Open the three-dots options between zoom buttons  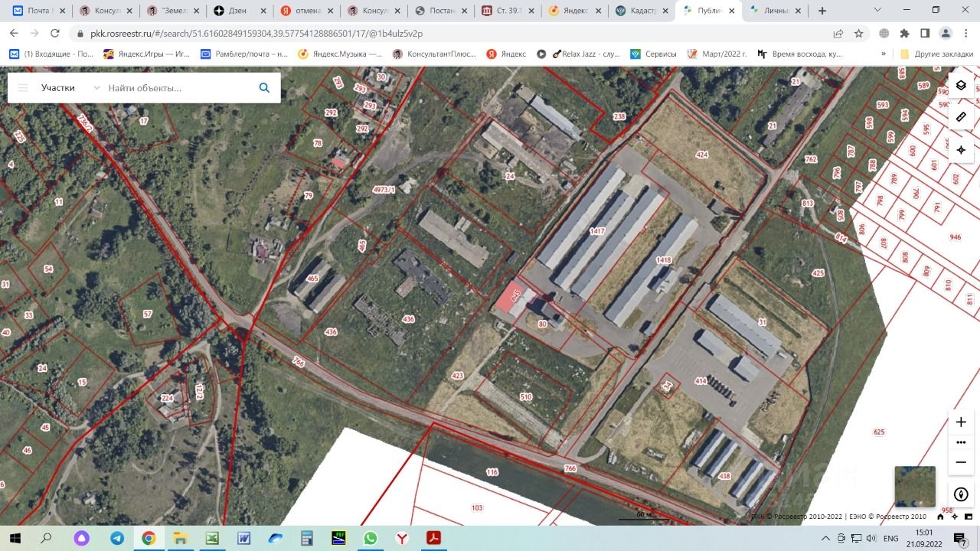[x=961, y=442]
